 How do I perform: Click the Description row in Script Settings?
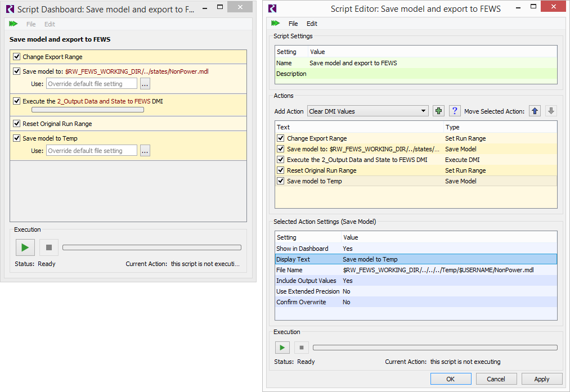(416, 74)
